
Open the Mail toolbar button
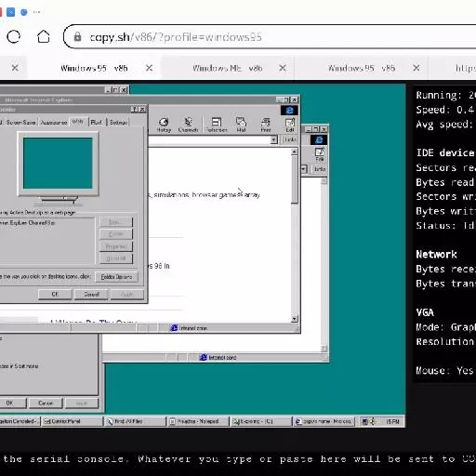pyautogui.click(x=241, y=125)
